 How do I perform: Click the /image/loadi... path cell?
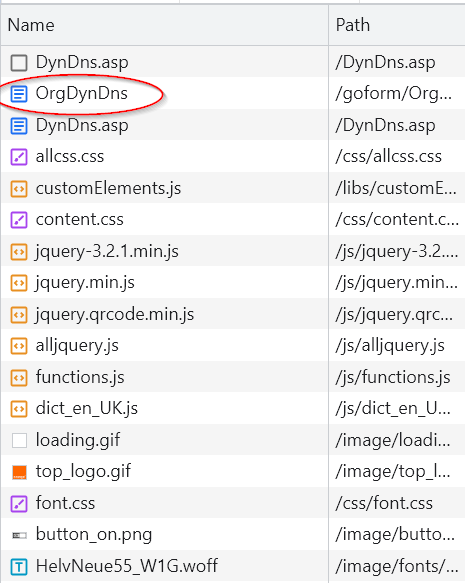point(397,440)
